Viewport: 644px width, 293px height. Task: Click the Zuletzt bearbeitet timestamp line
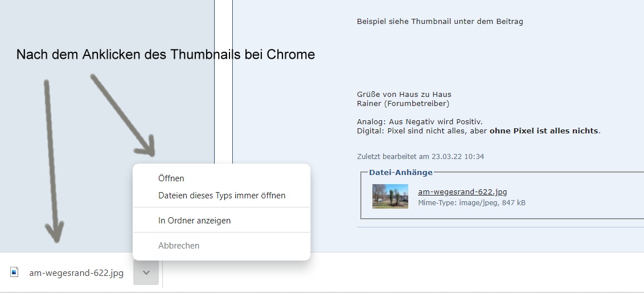[420, 156]
